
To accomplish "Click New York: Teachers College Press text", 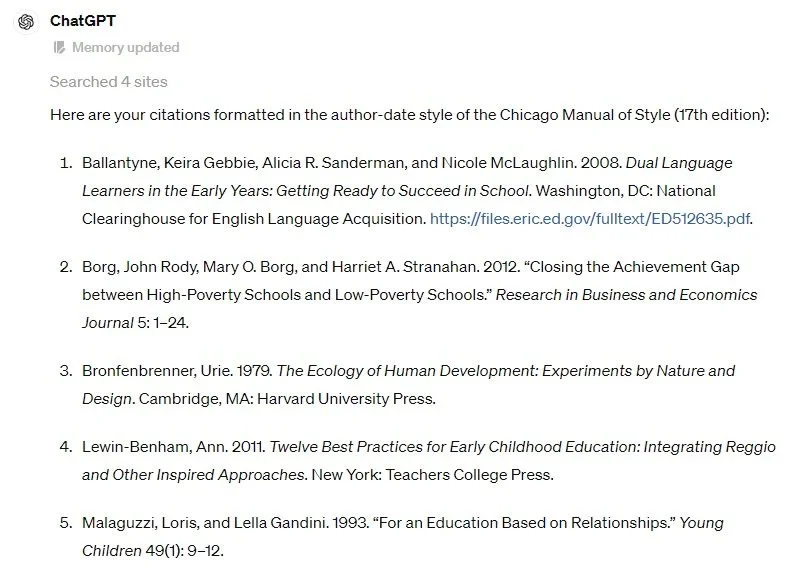I will (x=432, y=475).
